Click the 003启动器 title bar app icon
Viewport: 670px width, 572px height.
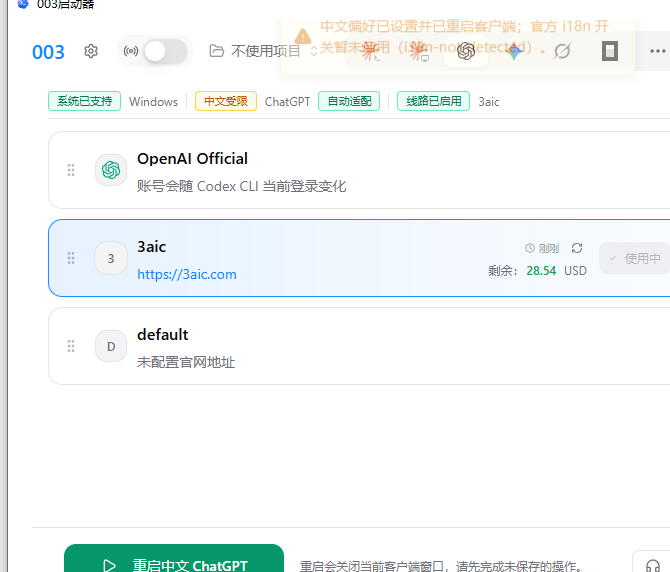(x=23, y=4)
